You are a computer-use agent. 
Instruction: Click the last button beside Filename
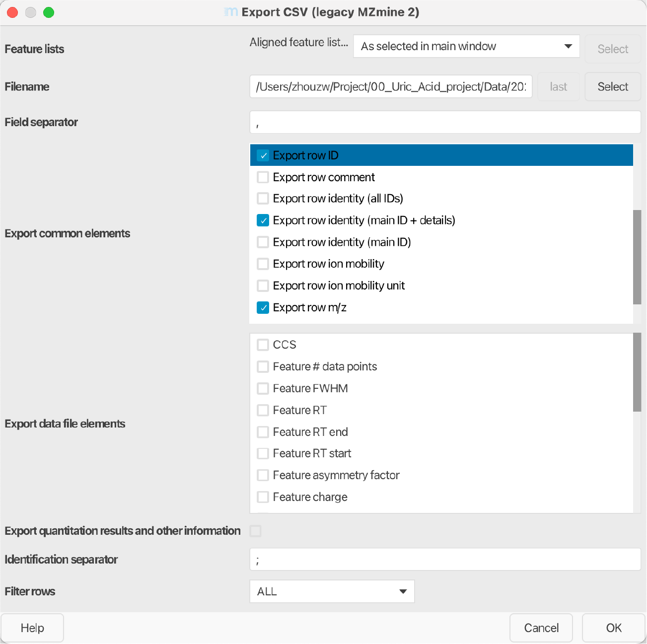[x=559, y=87]
